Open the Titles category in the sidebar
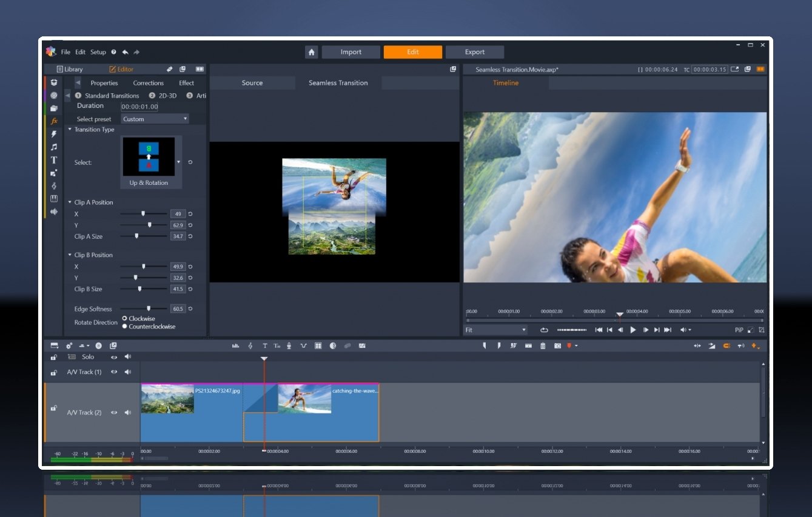Viewport: 812px width, 517px height. click(x=54, y=160)
